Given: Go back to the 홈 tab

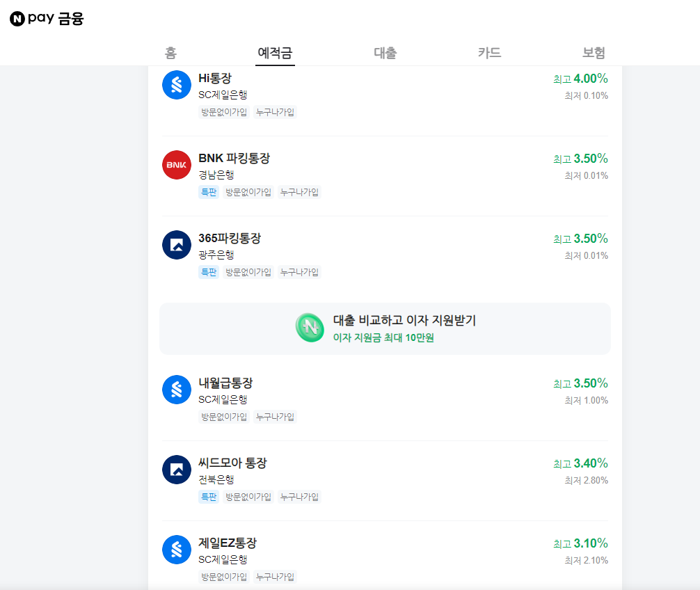Looking at the screenshot, I should [x=169, y=51].
